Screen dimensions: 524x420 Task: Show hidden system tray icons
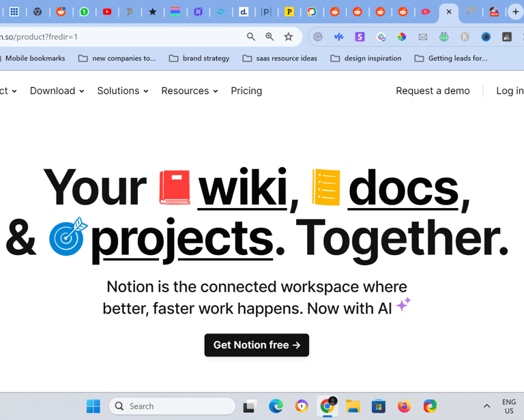point(487,406)
